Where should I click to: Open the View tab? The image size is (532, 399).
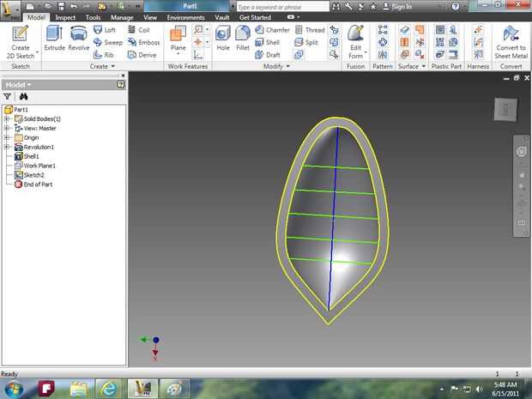coord(150,17)
